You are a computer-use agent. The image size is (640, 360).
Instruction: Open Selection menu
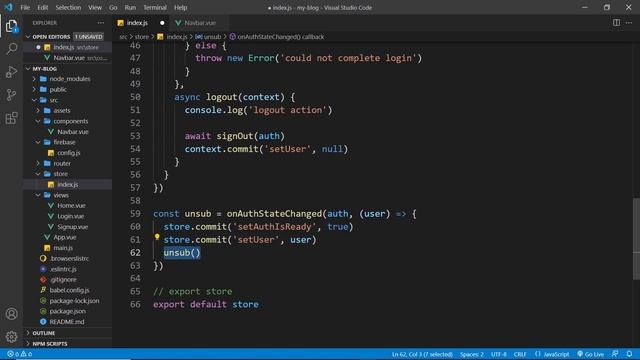point(68,7)
